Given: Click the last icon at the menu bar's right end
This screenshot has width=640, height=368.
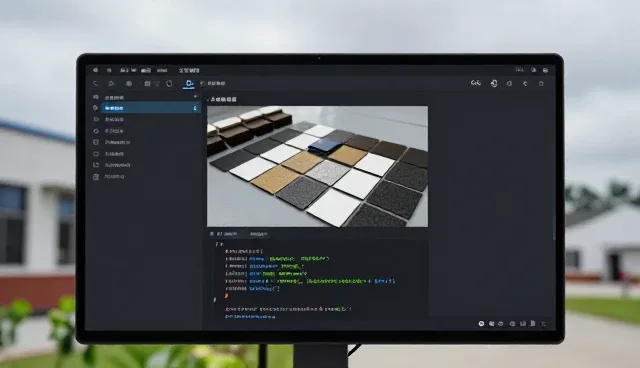Looking at the screenshot, I should (545, 70).
